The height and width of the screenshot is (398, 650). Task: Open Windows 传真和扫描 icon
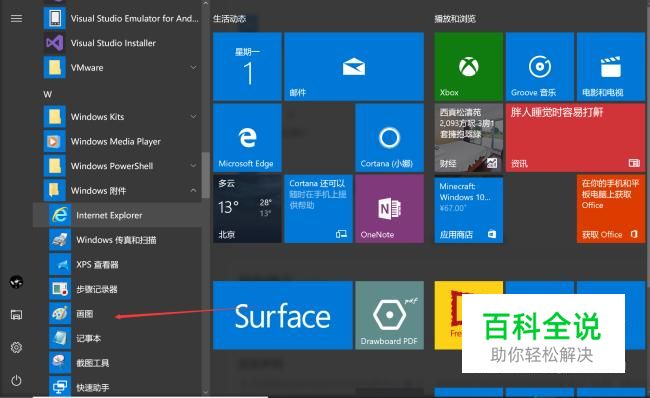(x=60, y=240)
